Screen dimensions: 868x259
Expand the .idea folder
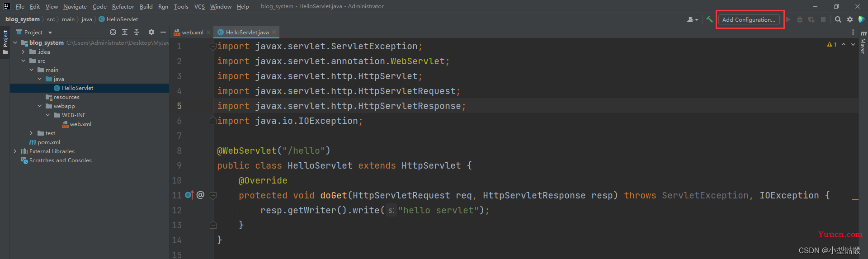point(24,52)
